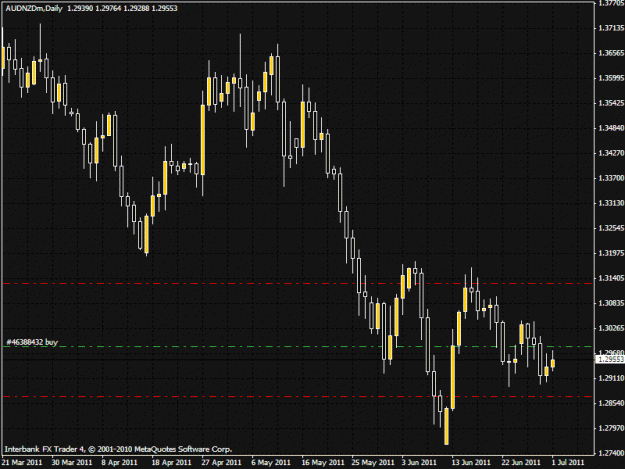625x469 pixels.
Task: Click the 1.35995 price scale label
Action: tap(611, 78)
